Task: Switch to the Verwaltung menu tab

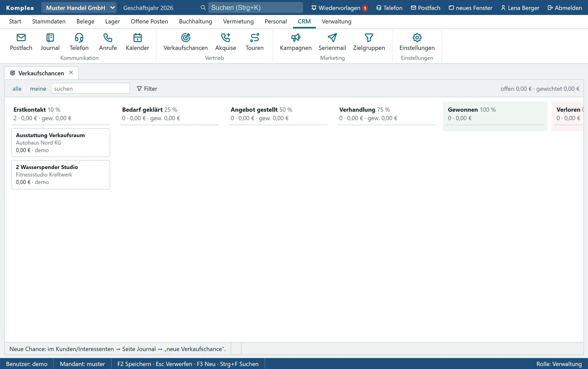Action: pyautogui.click(x=336, y=22)
